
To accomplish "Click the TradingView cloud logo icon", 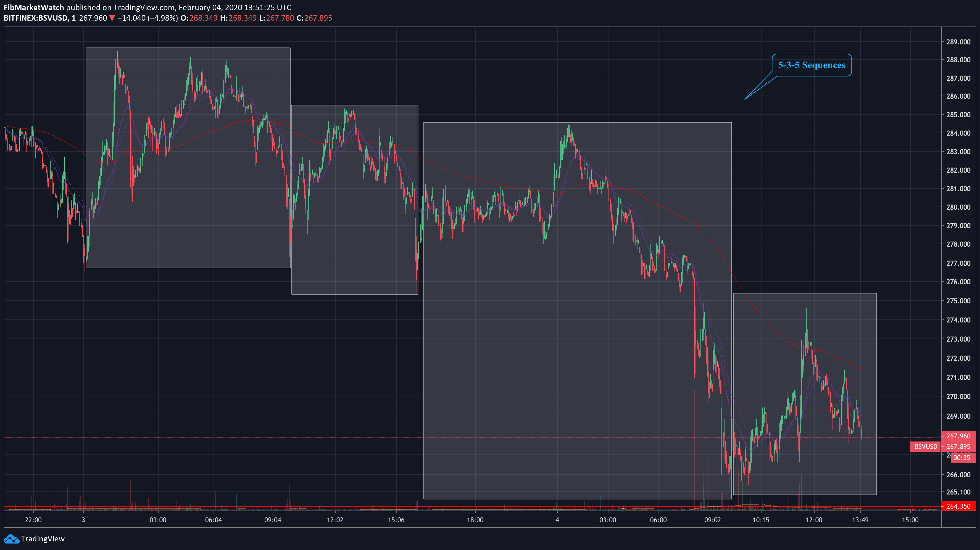I will (x=11, y=539).
